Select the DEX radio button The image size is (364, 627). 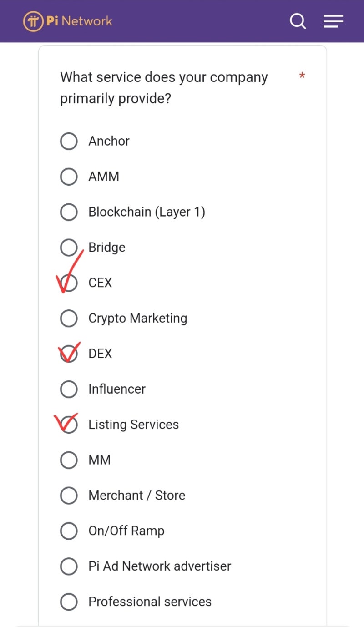pos(69,354)
